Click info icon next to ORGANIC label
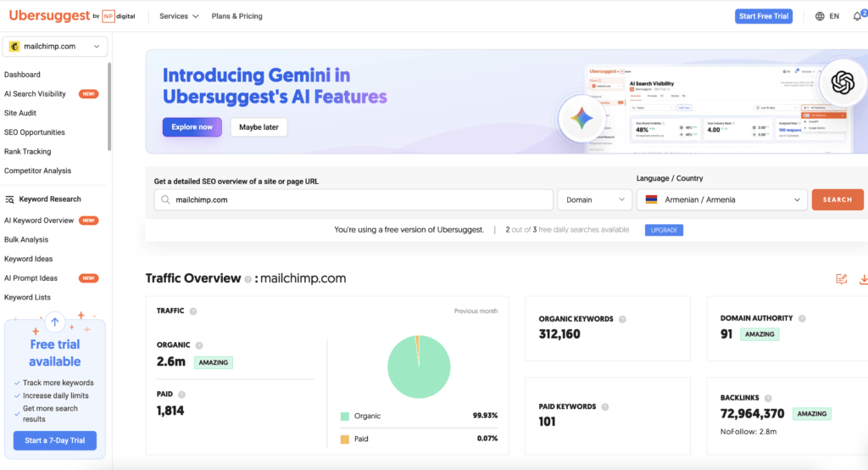Screen dimensions: 868x470 [x=198, y=345]
